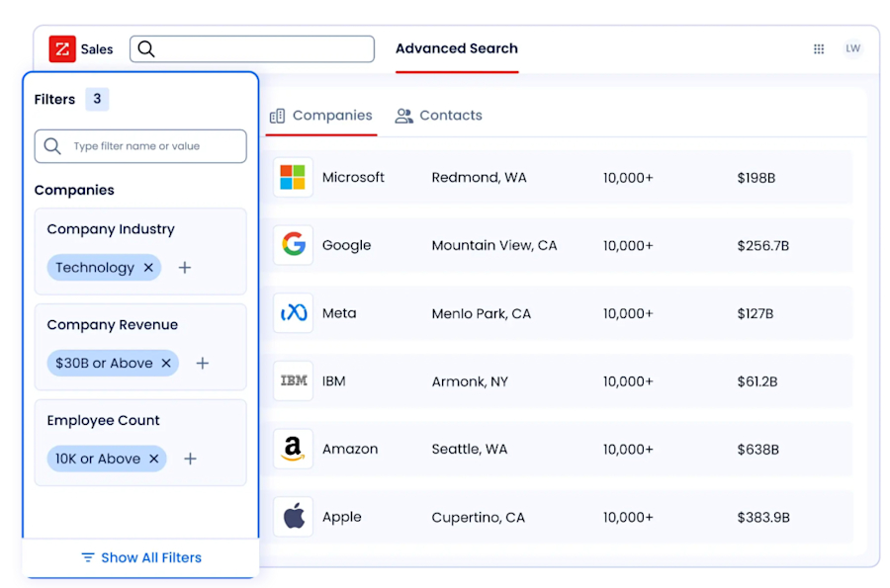Click the Microsoft logo
890x588 pixels.
293,178
